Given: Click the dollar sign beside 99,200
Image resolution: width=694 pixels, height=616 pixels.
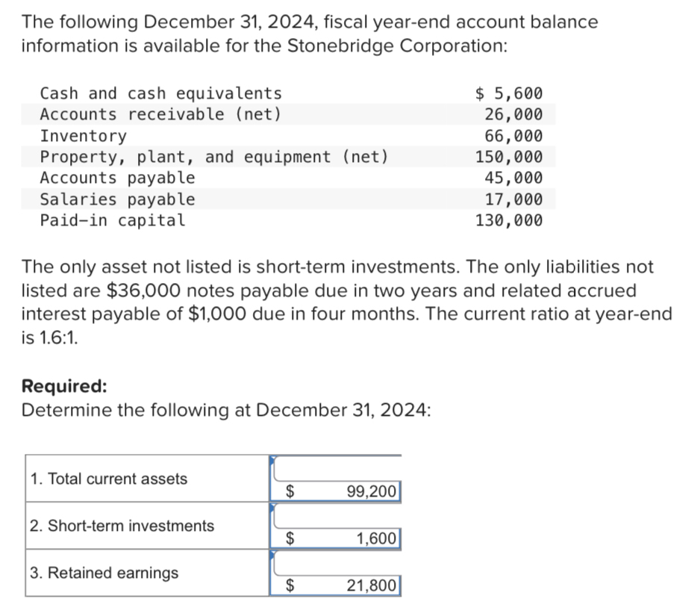Looking at the screenshot, I should point(290,492).
